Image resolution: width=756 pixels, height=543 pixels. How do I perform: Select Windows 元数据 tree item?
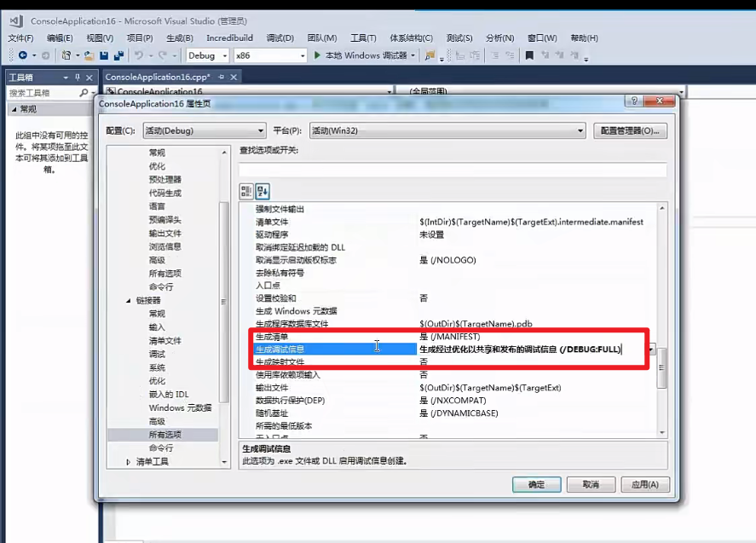click(x=181, y=408)
